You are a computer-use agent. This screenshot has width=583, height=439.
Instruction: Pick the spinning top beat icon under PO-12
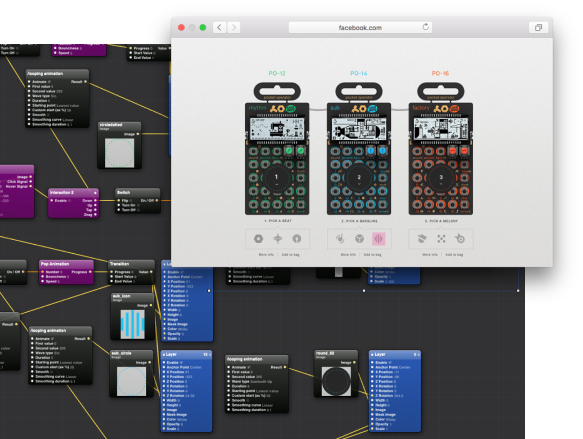278,239
